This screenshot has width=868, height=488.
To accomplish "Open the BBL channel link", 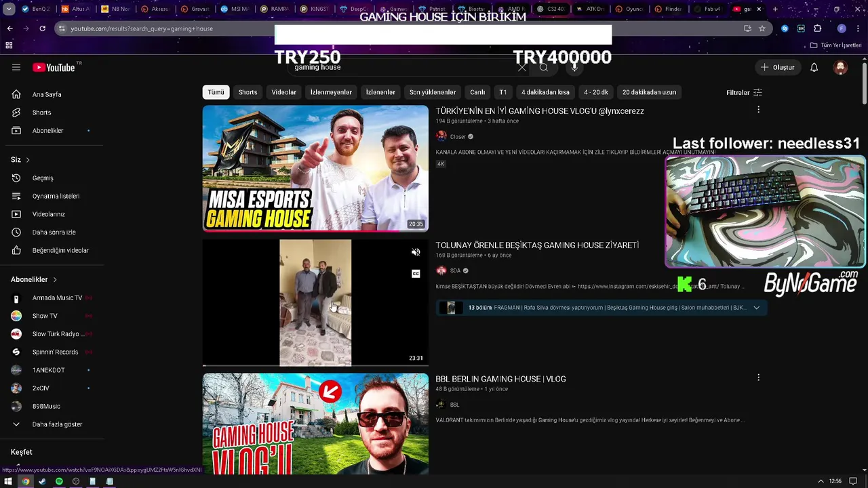I will 454,405.
